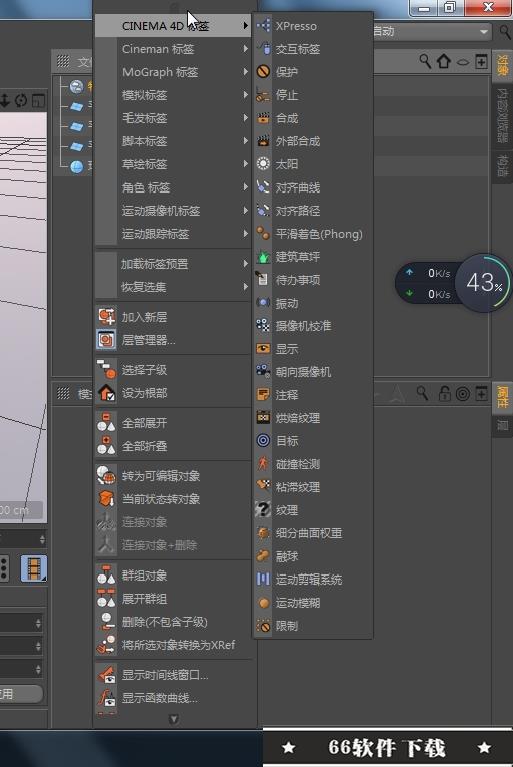Image resolution: width=513 pixels, height=767 pixels.
Task: Choose 当前状态转对象
Action: click(173, 499)
